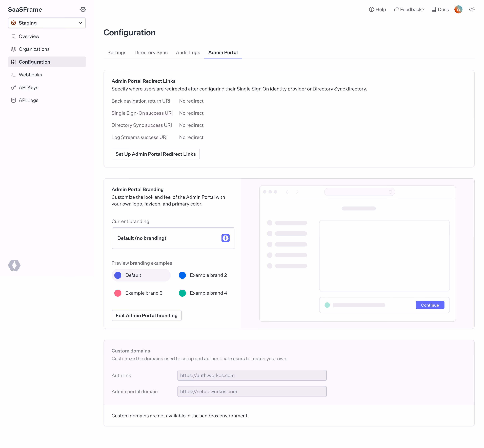Image resolution: width=484 pixels, height=448 pixels.
Task: Click the green Example brand 4 swatch
Action: 182,293
